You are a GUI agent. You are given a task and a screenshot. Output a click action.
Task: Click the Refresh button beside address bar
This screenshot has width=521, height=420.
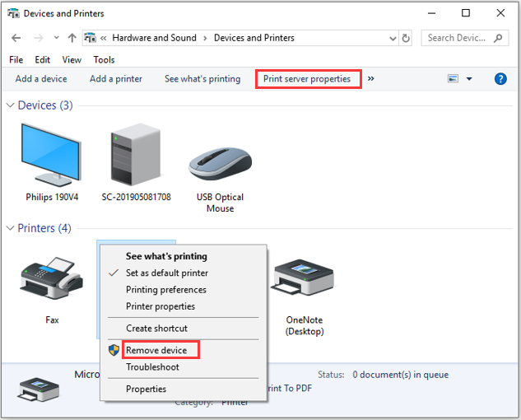(406, 38)
